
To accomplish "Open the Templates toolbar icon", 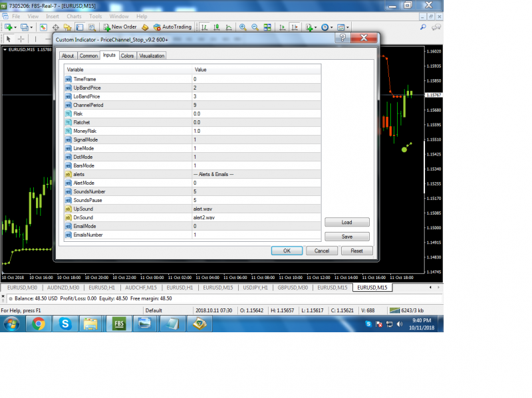I will click(x=341, y=27).
